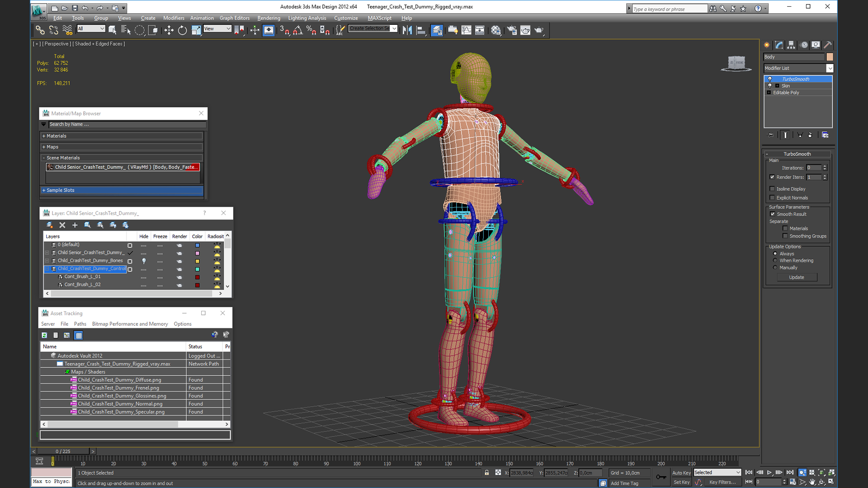Go to the start of animation
This screenshot has width=868, height=488.
pos(749,472)
